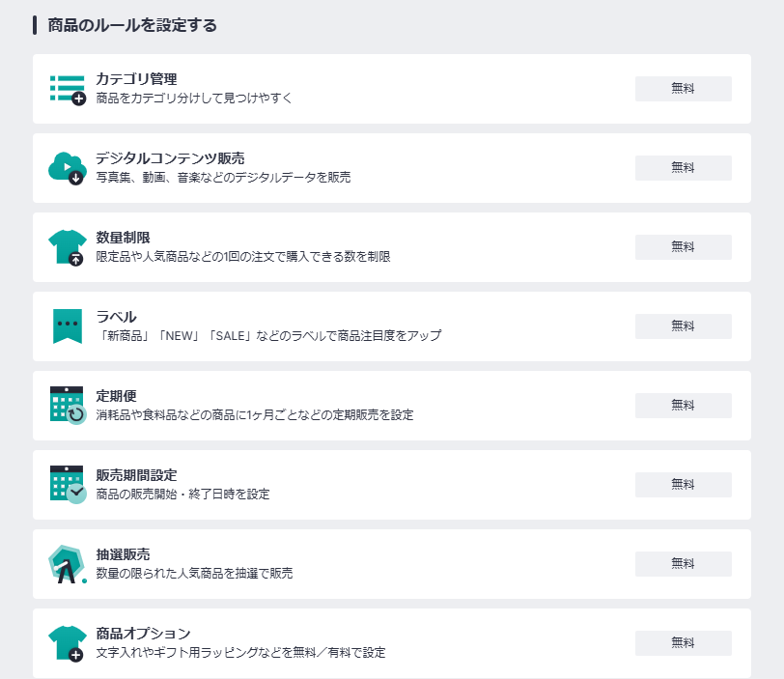The image size is (784, 679).
Task: Click the 商品オプション shirt plus icon
Action: coord(68,643)
